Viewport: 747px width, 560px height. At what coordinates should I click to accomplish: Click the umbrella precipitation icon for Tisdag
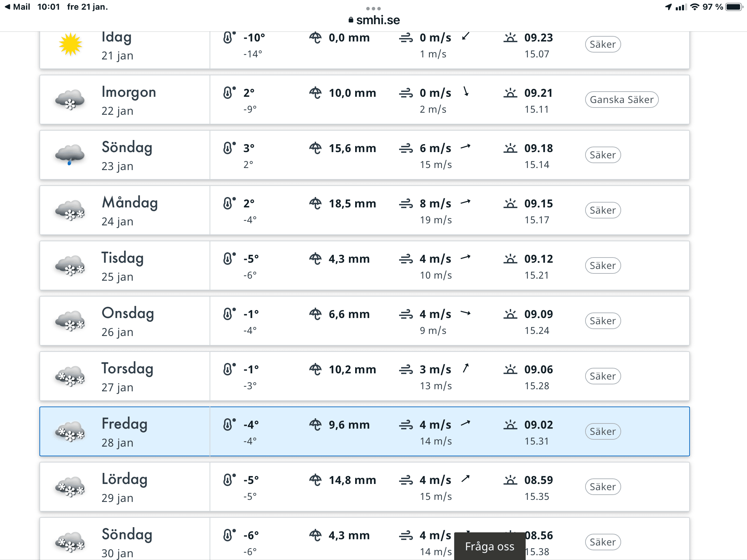point(315,259)
